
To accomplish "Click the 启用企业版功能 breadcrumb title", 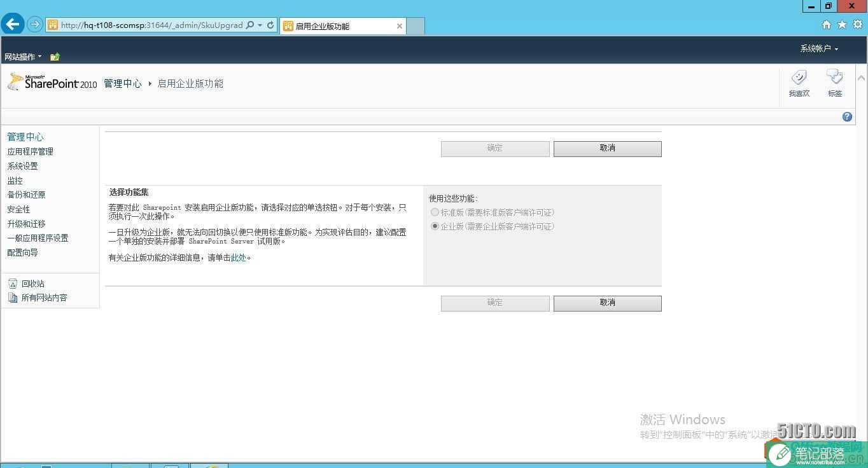I will pyautogui.click(x=190, y=83).
